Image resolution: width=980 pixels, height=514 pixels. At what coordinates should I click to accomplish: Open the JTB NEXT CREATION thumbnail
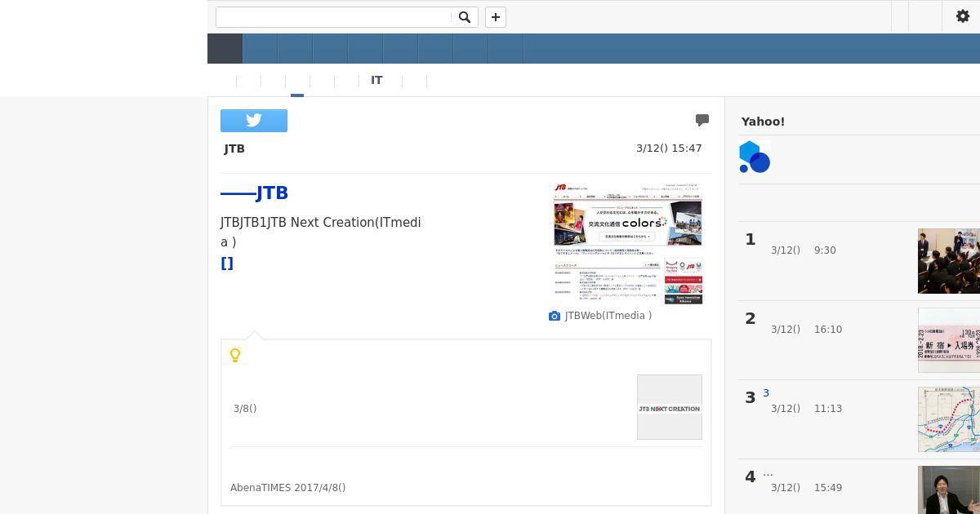[x=670, y=407]
